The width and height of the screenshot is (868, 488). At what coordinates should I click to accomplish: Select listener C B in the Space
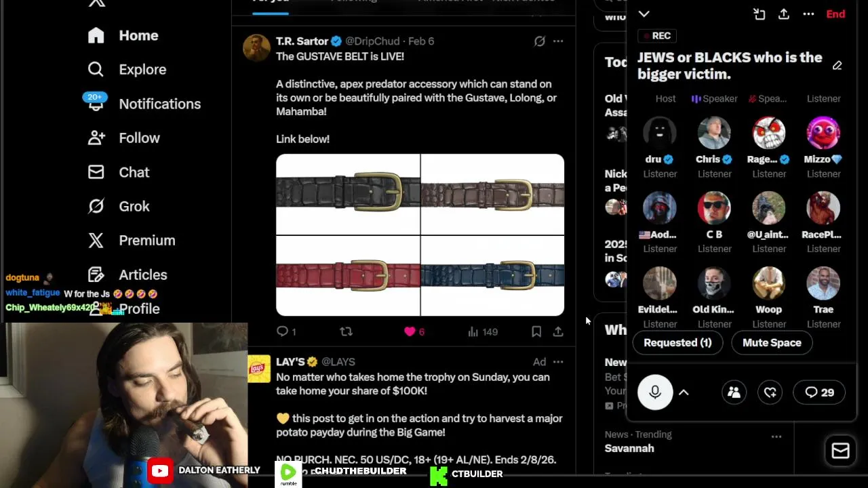click(x=715, y=223)
